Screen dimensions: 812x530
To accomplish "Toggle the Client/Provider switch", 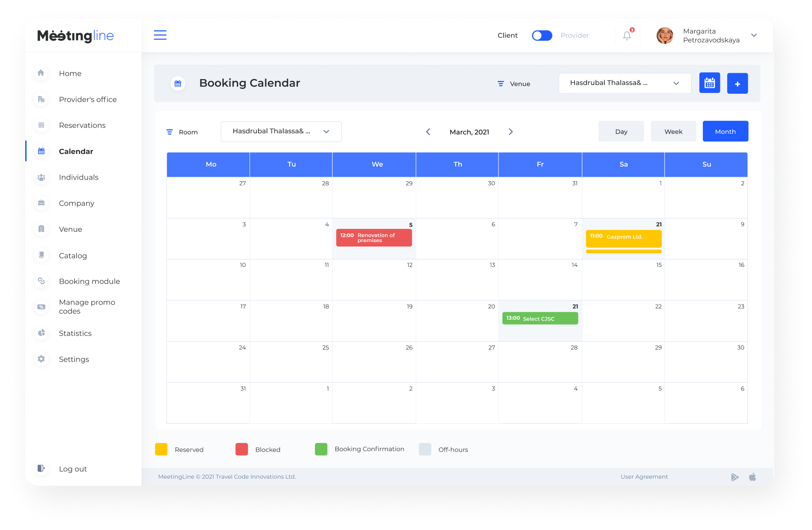I will (542, 36).
